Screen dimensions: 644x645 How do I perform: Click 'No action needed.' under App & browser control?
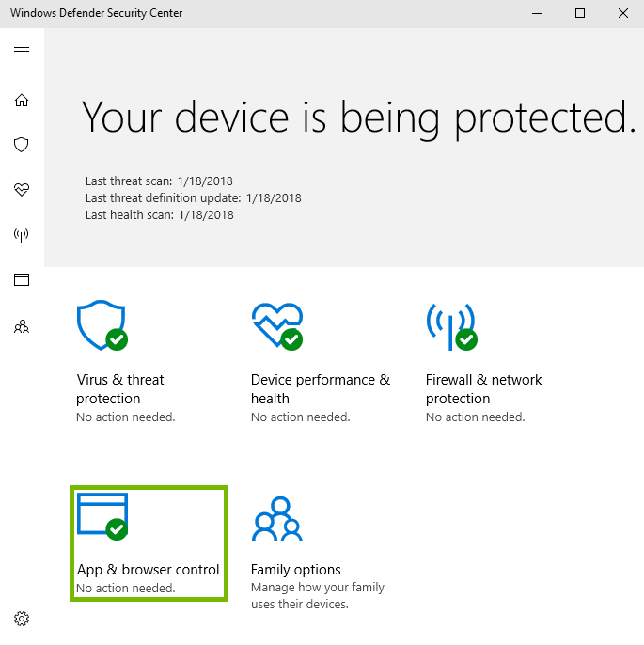click(x=126, y=589)
